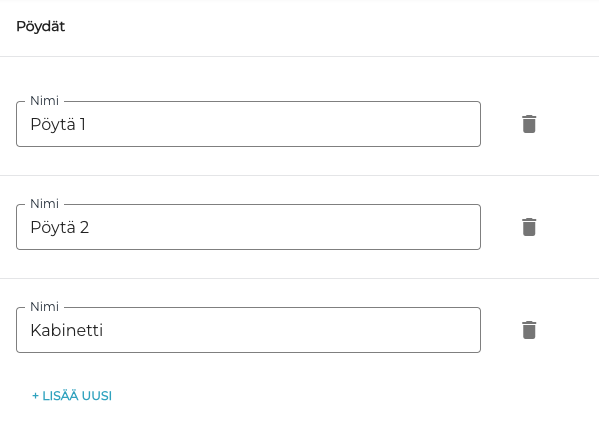
Task: Focus the Pöytä 1 name field
Action: 248,124
